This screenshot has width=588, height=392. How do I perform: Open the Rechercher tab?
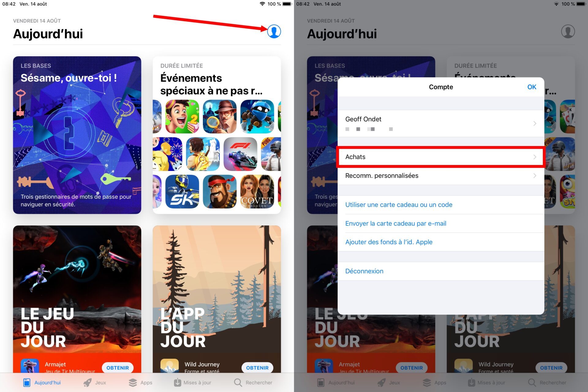(x=253, y=383)
